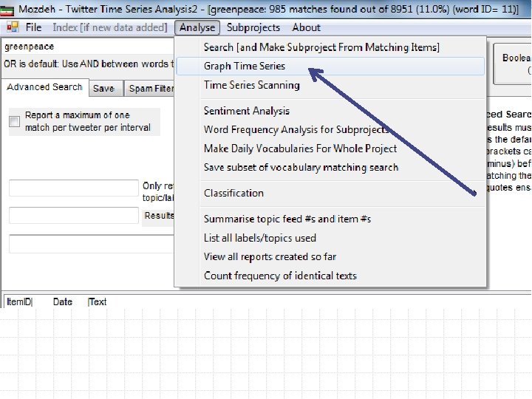The height and width of the screenshot is (399, 532).
Task: Click the search box containing greenpeace
Action: 88,47
